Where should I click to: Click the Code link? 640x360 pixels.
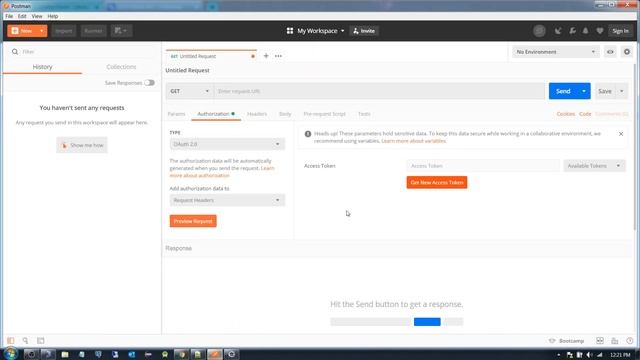[x=585, y=114]
